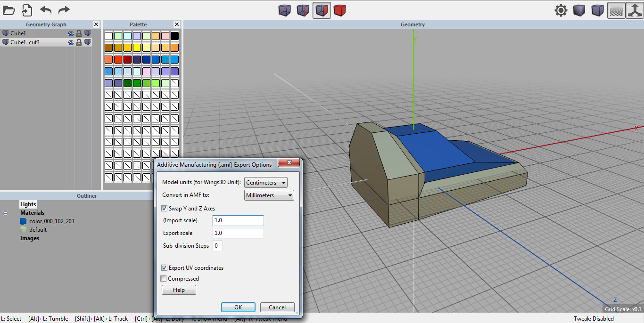Select the default material
The image size is (644, 323).
coord(38,230)
